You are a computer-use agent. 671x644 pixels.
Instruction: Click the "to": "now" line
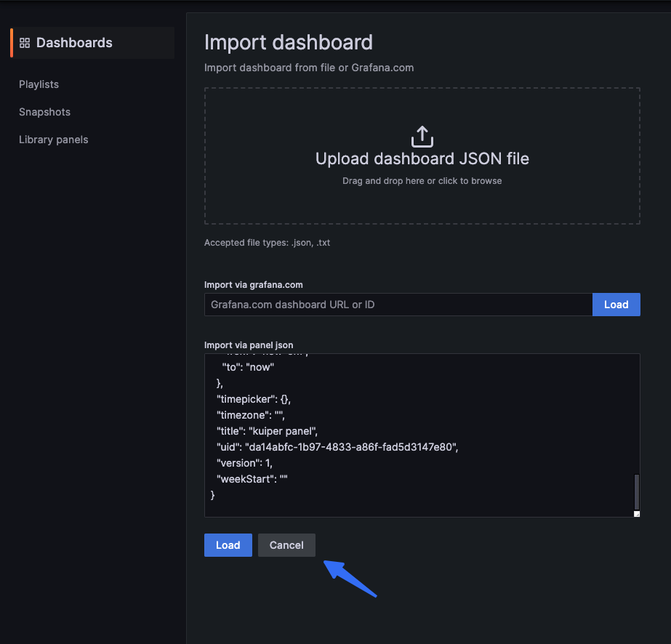coord(248,367)
